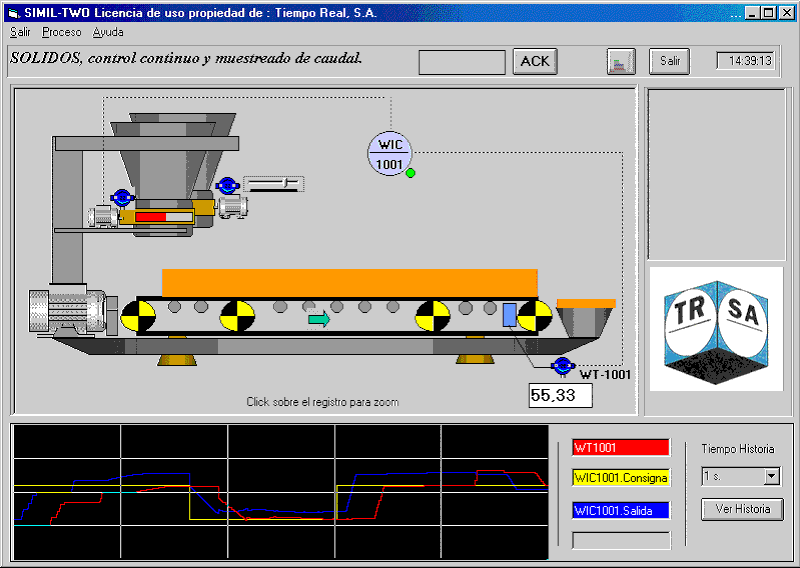
Task: Click the blue weigh sensor on the belt
Action: point(509,314)
